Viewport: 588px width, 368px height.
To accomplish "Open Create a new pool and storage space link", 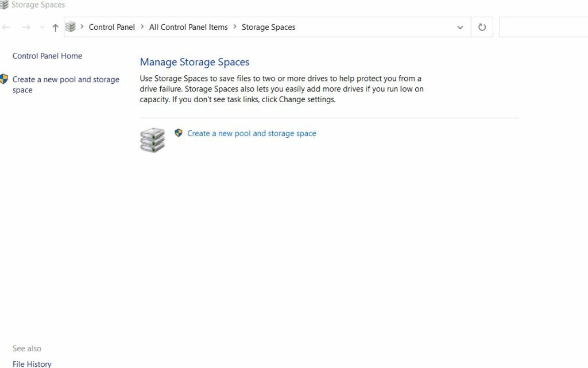I will coord(252,133).
